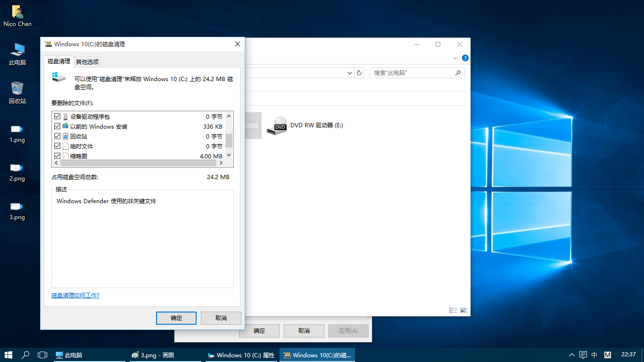Click the file list horizontal scrollbar thumb
Image resolution: width=644 pixels, height=362 pixels.
138,163
